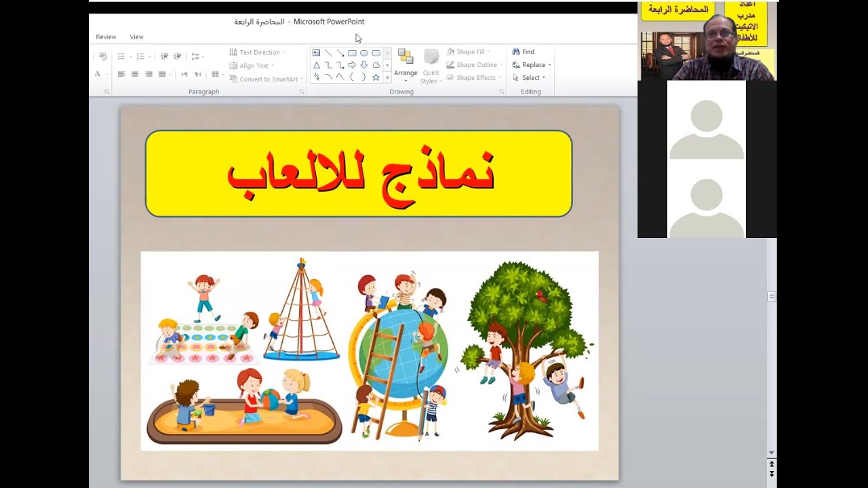Screen dimensions: 868x488
Task: Set left-to-right text direction
Action: pos(184,74)
